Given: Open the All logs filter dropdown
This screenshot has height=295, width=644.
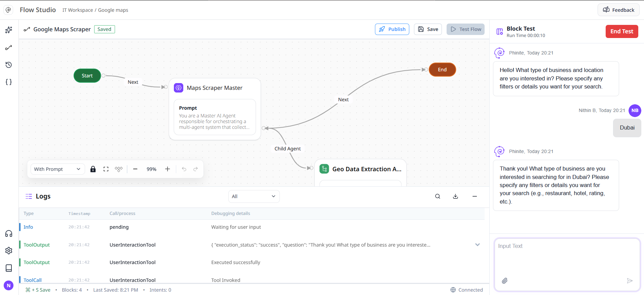Looking at the screenshot, I should 254,196.
